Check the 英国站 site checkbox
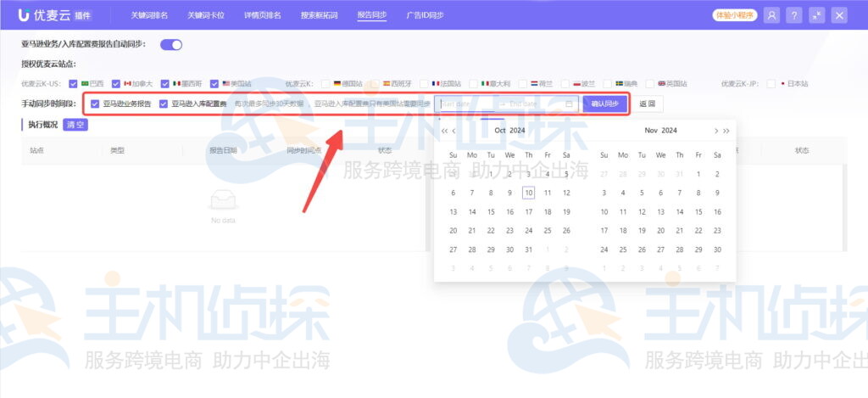Viewport: 868px width, 398px height. [x=650, y=84]
